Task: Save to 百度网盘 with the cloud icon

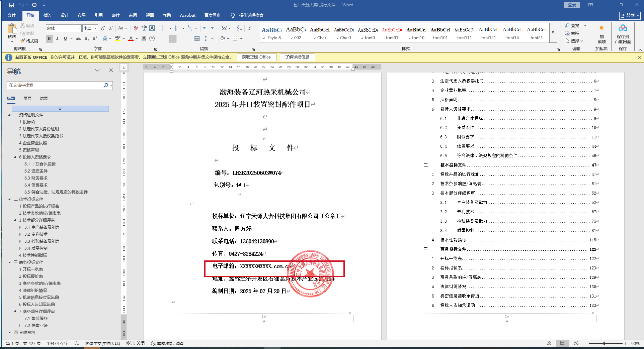Action: 623,34
